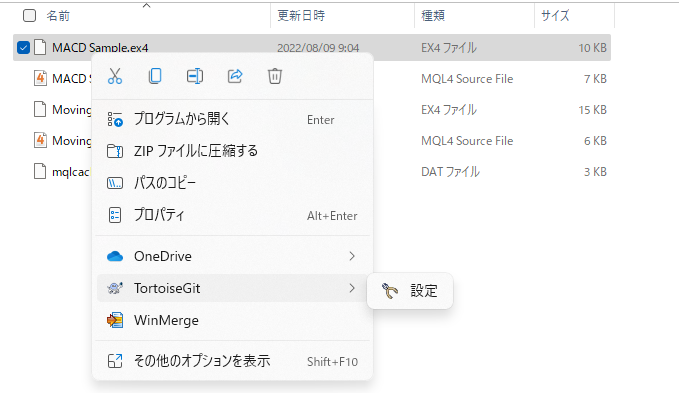Screen dimensions: 679x393
Task: Click the MACD Sample.ex4 file icon
Action: click(40, 48)
